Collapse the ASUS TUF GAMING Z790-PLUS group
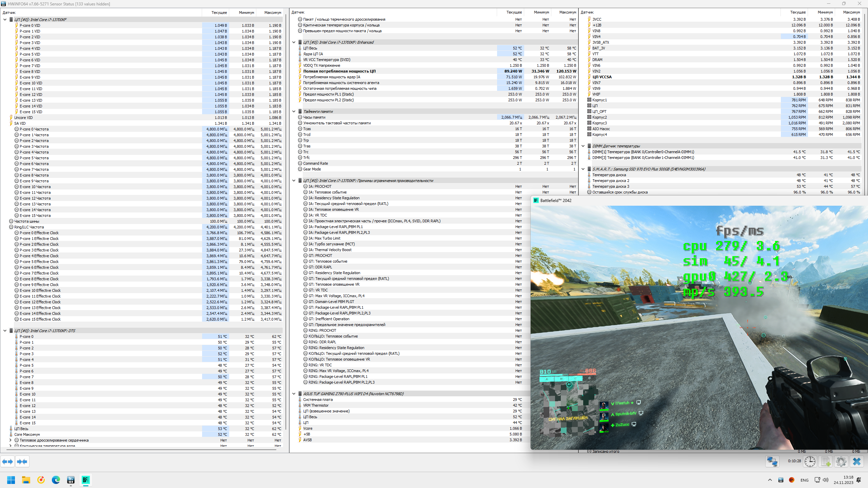868x488 pixels. pos(294,394)
